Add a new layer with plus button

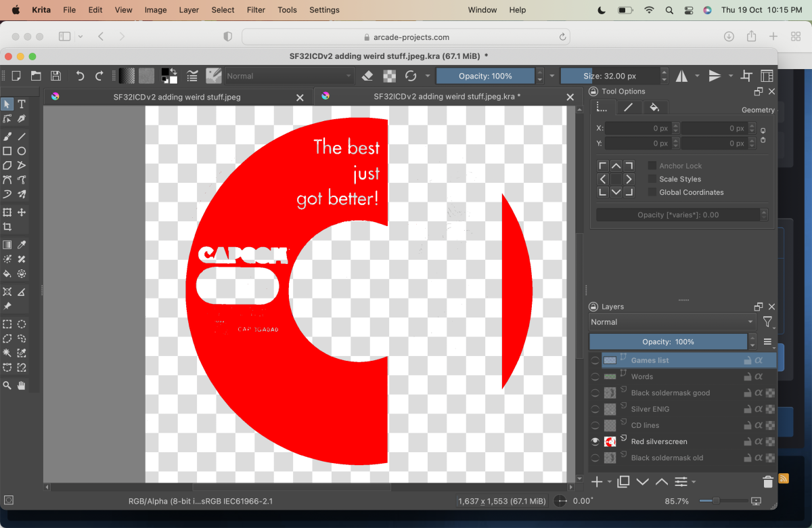tap(597, 482)
